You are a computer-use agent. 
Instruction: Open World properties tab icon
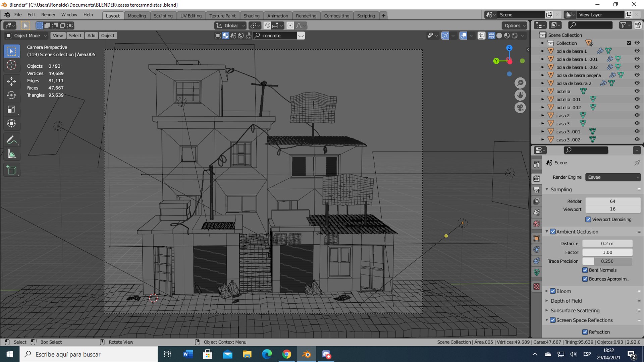click(x=537, y=224)
